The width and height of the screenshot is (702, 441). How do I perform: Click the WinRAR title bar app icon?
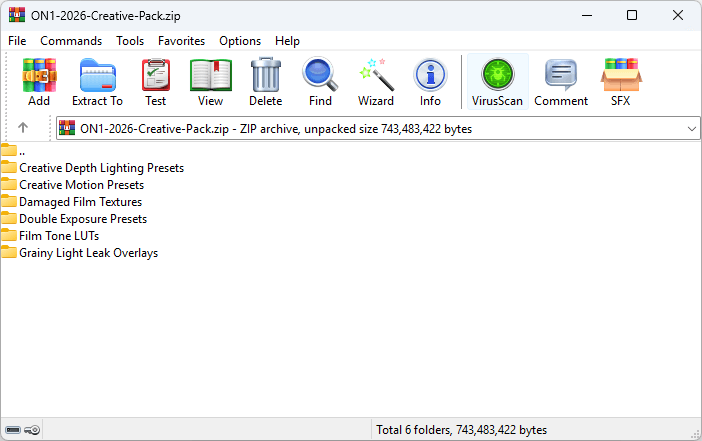click(x=17, y=15)
